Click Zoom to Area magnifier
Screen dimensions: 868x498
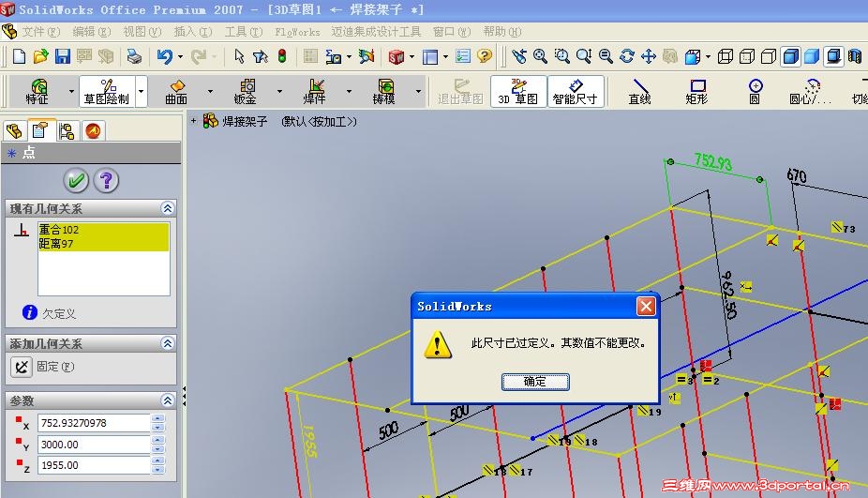[x=561, y=56]
